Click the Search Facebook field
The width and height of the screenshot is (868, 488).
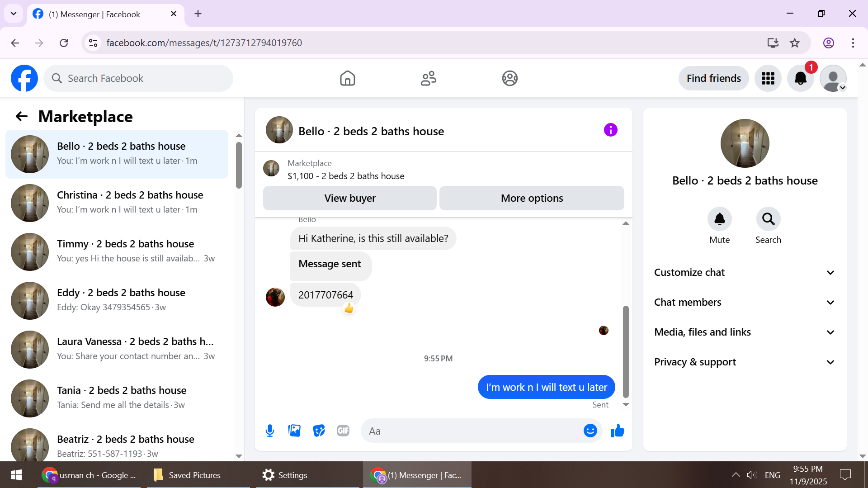click(138, 78)
